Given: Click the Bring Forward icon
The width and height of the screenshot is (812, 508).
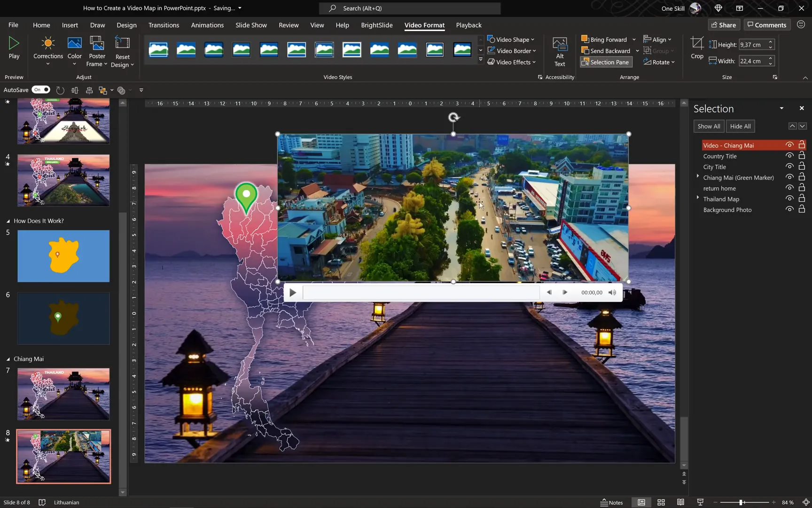Looking at the screenshot, I should 585,39.
